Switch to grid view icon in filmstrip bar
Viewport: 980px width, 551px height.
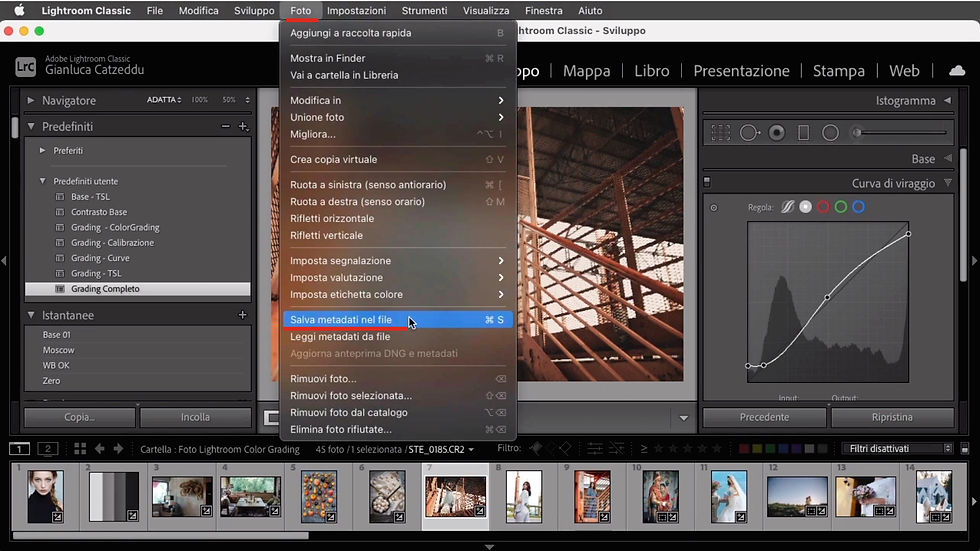(80, 449)
